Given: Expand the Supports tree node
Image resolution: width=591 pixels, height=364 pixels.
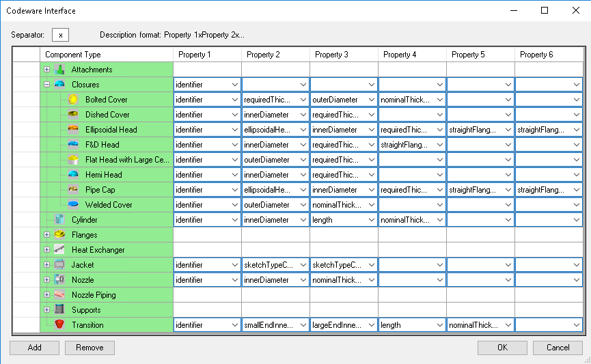Looking at the screenshot, I should [46, 310].
